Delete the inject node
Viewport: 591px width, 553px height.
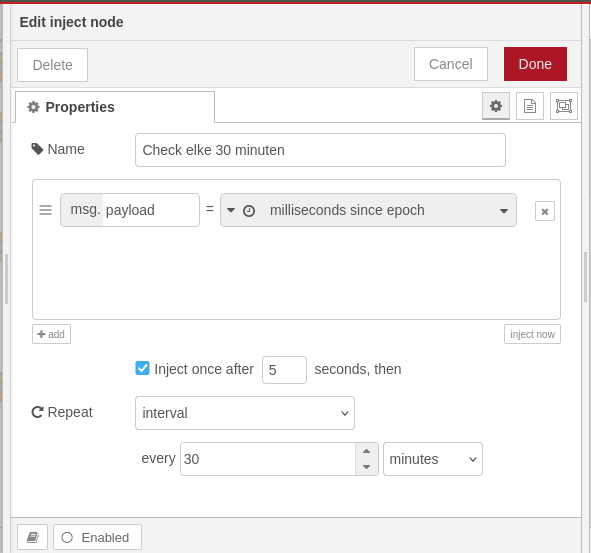(52, 65)
